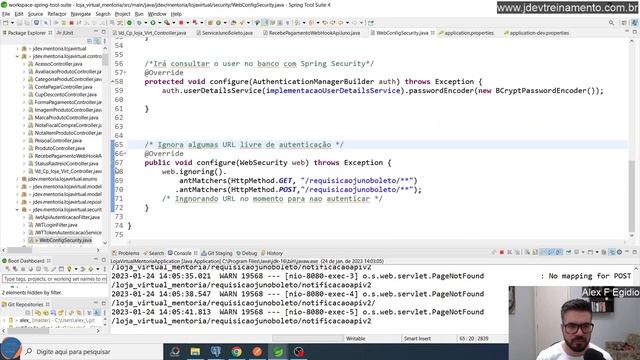
Task: Click the Writable status bar entry
Action: pos(356,338)
